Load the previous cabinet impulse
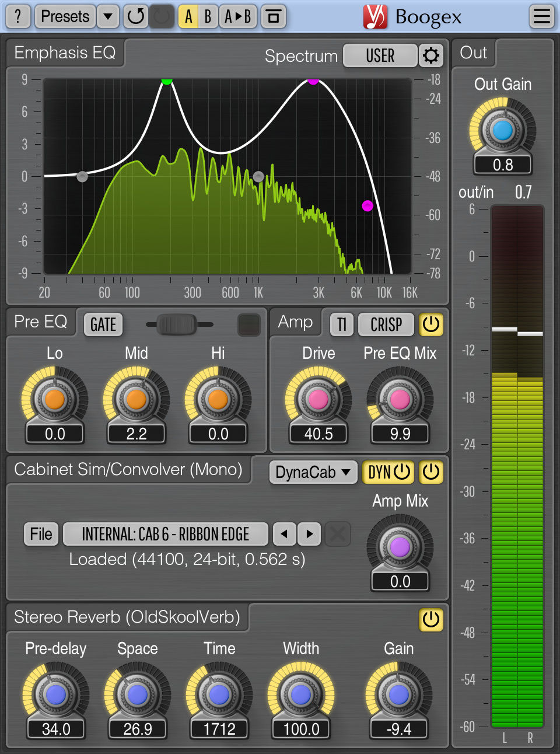Screen dimensions: 560x754 (284, 533)
